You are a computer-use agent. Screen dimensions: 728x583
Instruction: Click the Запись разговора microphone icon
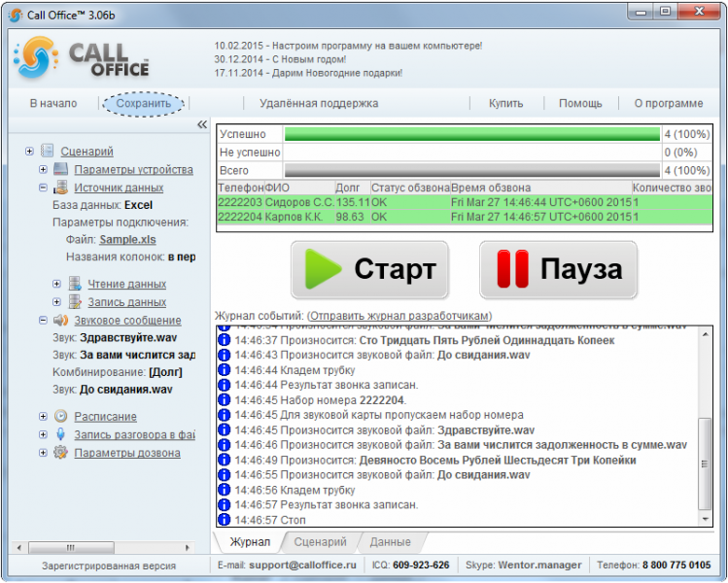point(61,434)
